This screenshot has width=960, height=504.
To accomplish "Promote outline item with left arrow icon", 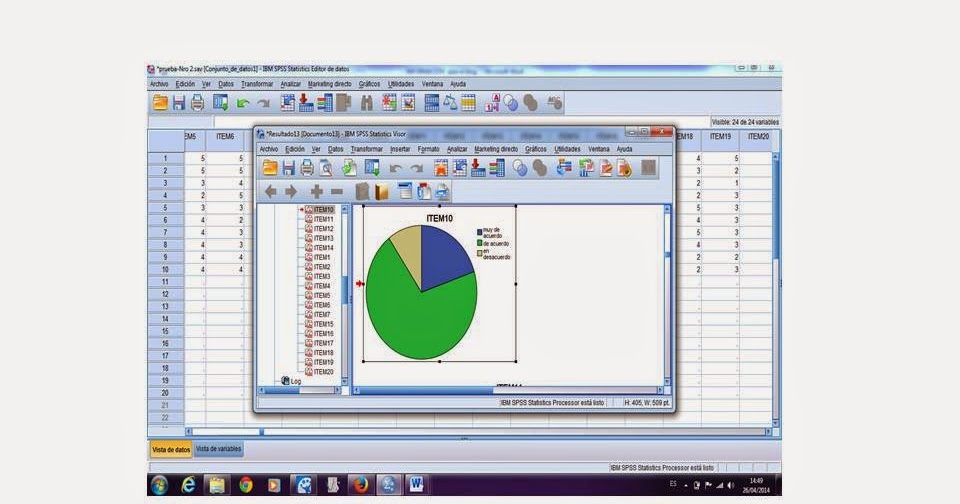I will click(270, 192).
